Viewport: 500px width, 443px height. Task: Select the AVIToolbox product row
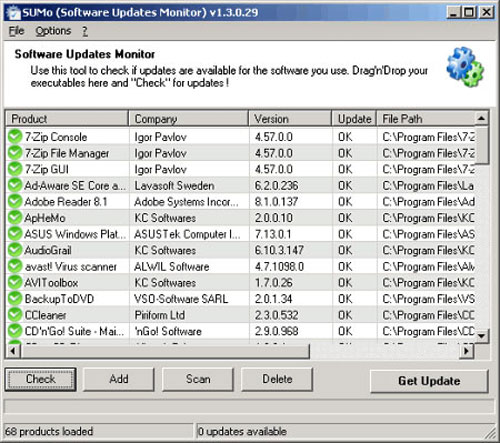tap(241, 282)
